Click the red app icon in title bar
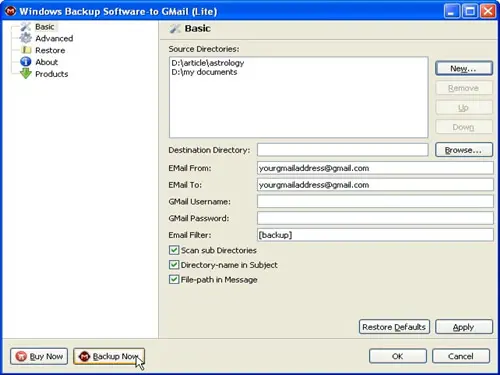 point(11,11)
